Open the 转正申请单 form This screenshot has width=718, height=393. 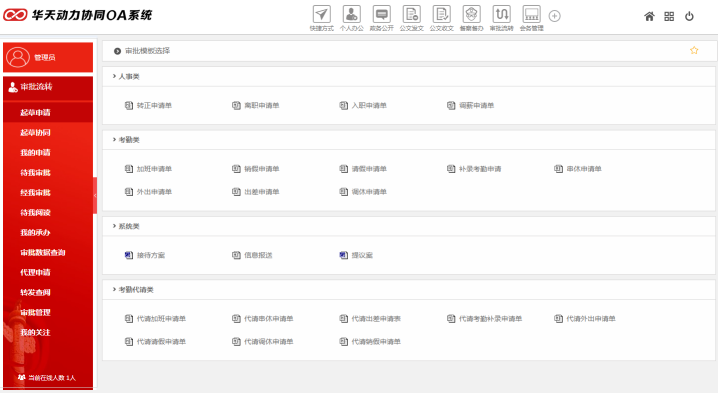pos(148,105)
